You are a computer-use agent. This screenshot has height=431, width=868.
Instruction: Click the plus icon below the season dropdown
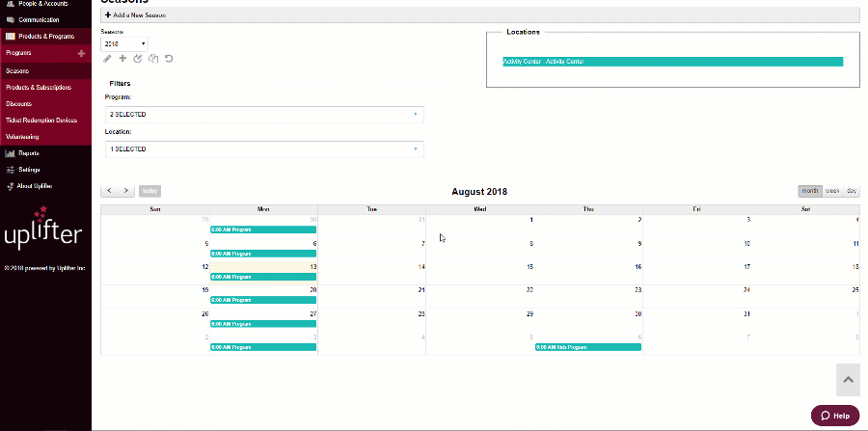point(122,58)
